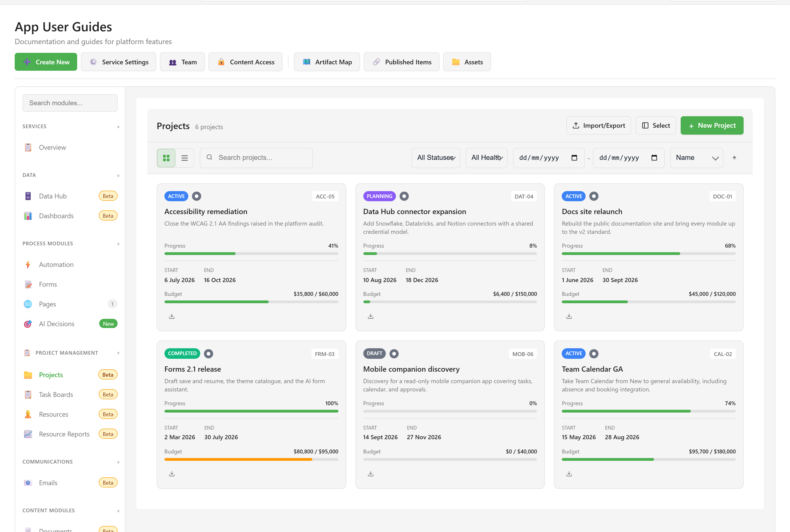Viewport: 790px width, 532px height.
Task: Open Automation module in sidebar
Action: click(x=70, y=265)
